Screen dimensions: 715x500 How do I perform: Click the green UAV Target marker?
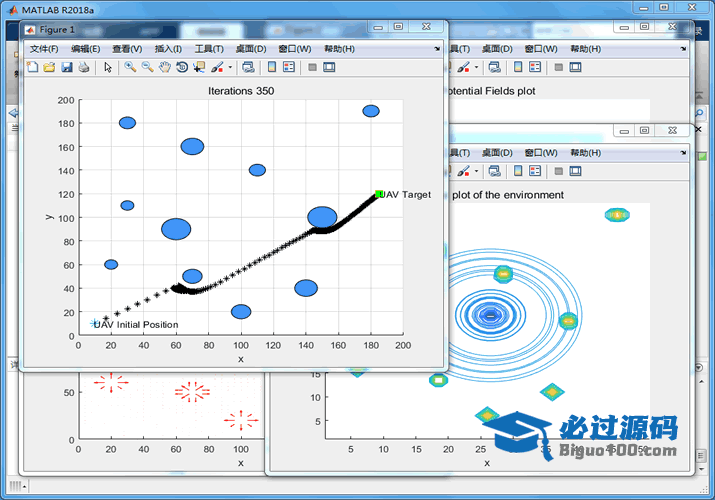point(378,194)
